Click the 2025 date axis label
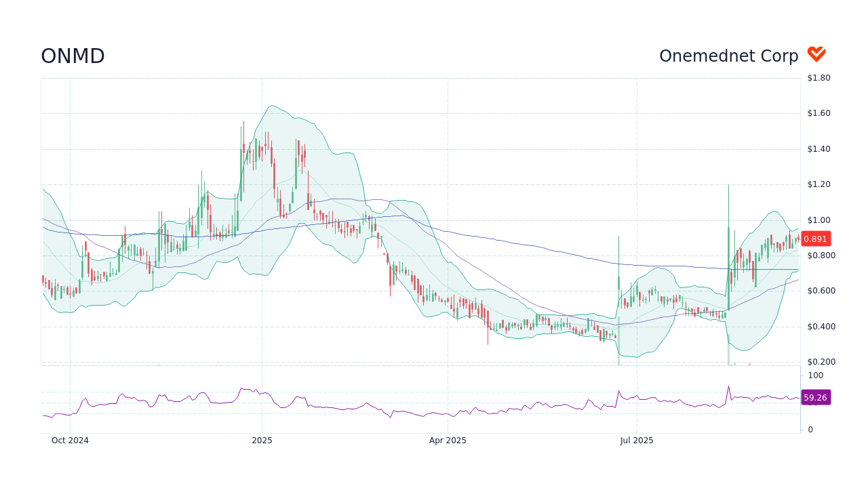The width and height of the screenshot is (868, 488). (x=262, y=441)
